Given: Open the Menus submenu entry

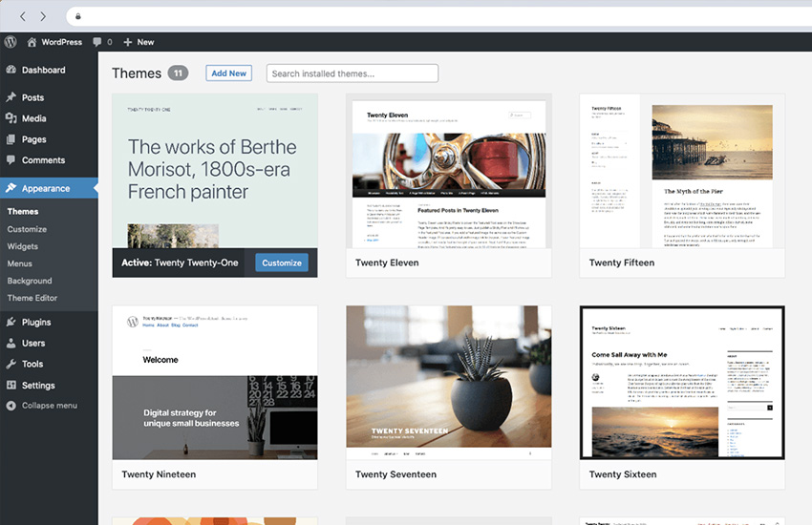Looking at the screenshot, I should [x=20, y=263].
